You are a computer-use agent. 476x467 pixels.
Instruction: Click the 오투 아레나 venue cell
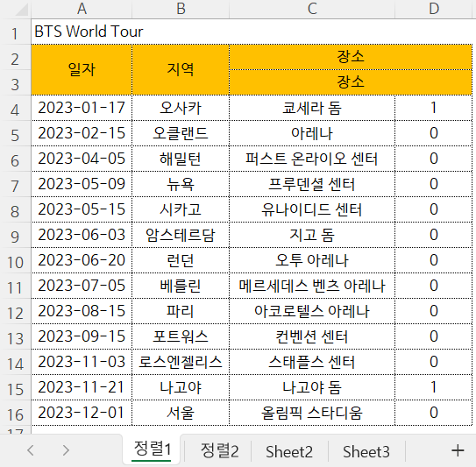point(312,260)
